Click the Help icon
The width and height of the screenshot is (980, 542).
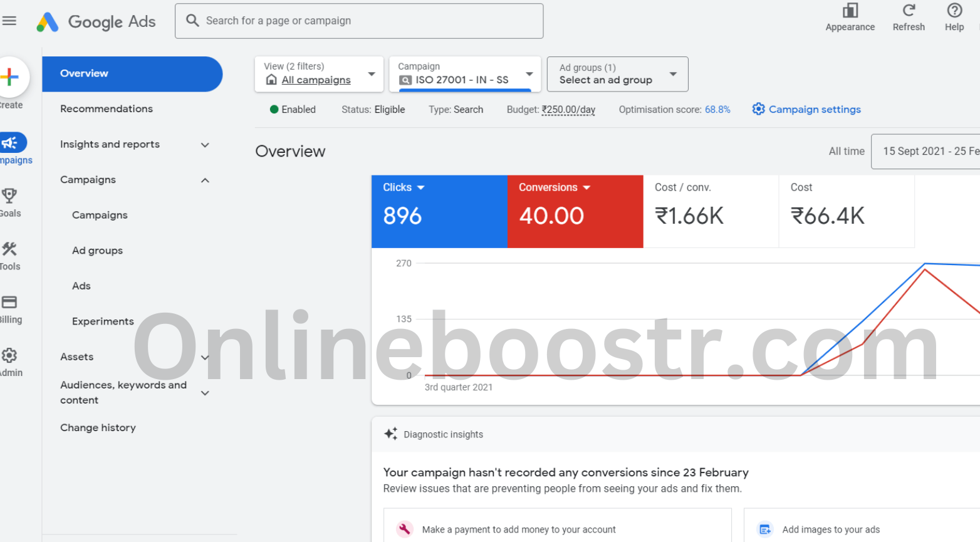pyautogui.click(x=954, y=11)
